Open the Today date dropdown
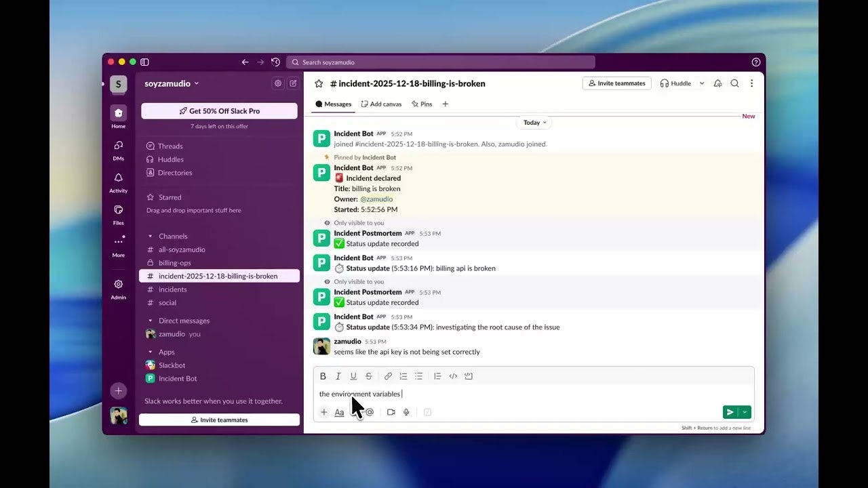 [x=534, y=123]
